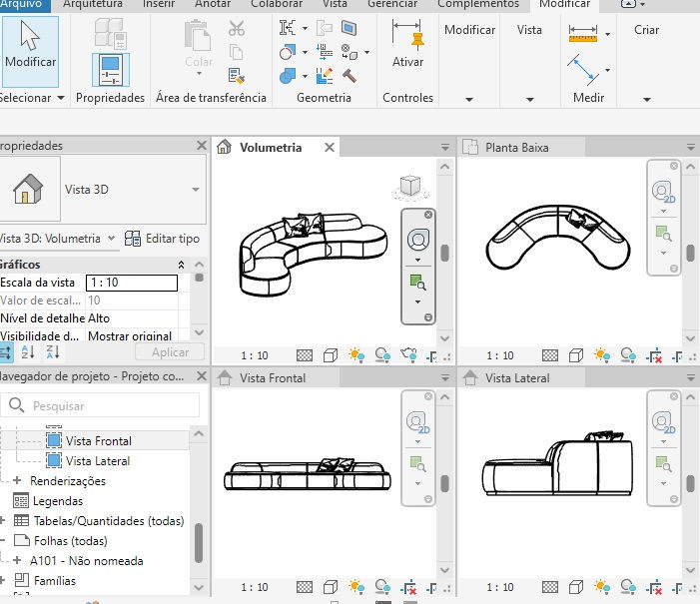
Task: Sort properties ascending A-Z
Action: (28, 352)
